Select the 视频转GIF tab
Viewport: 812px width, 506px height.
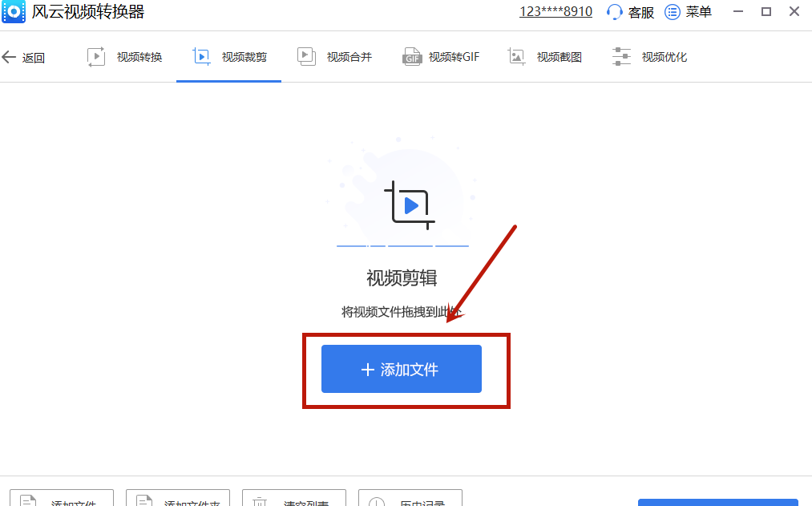click(x=453, y=57)
